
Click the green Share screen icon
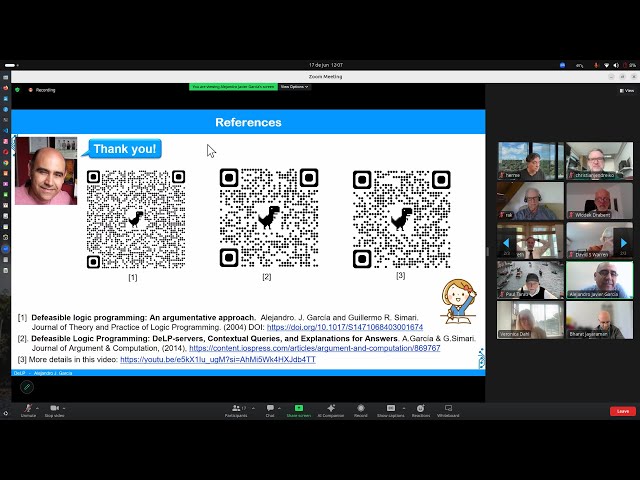pos(298,409)
